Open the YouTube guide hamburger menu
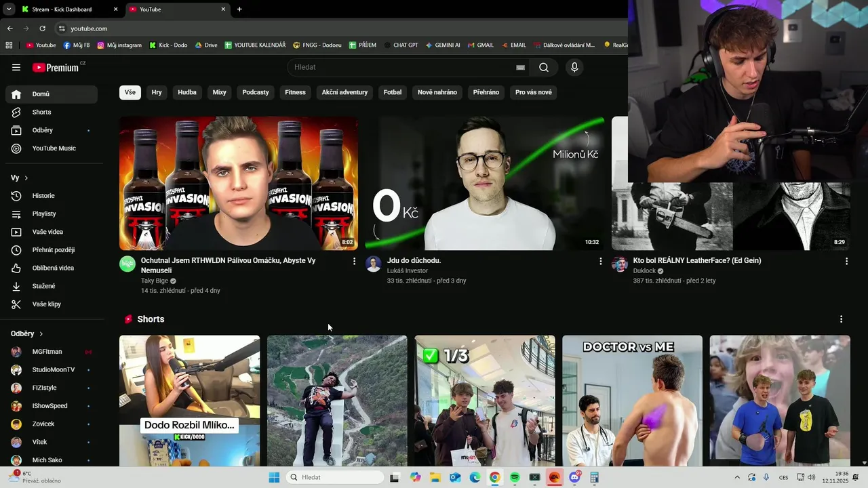The height and width of the screenshot is (488, 868). [16, 67]
